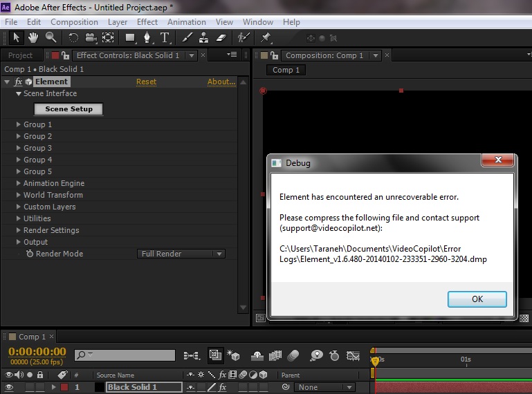Viewport: 532px width, 394px height.
Task: Select the Selection arrow tool
Action: (16, 37)
